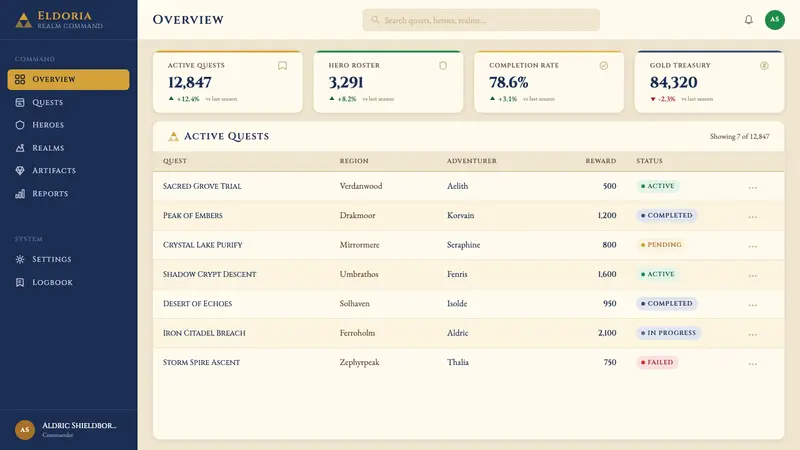800x450 pixels.
Task: Click Aldric Shieldbor... commander profile name
Action: (79, 426)
